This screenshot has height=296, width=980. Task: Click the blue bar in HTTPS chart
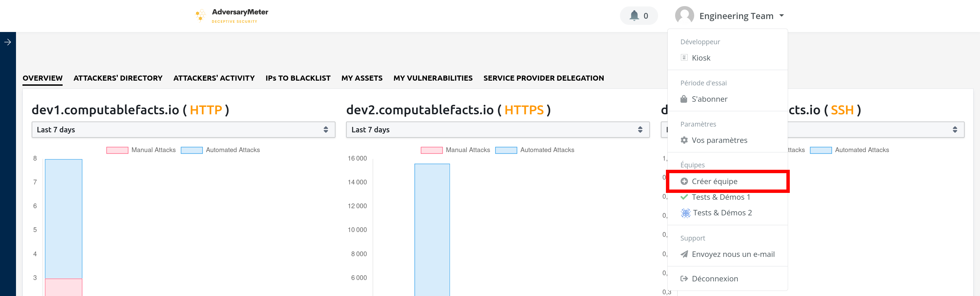[432, 228]
